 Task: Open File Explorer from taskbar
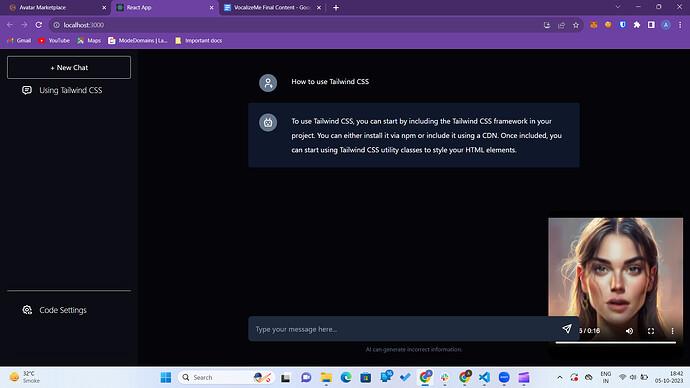[x=326, y=377]
